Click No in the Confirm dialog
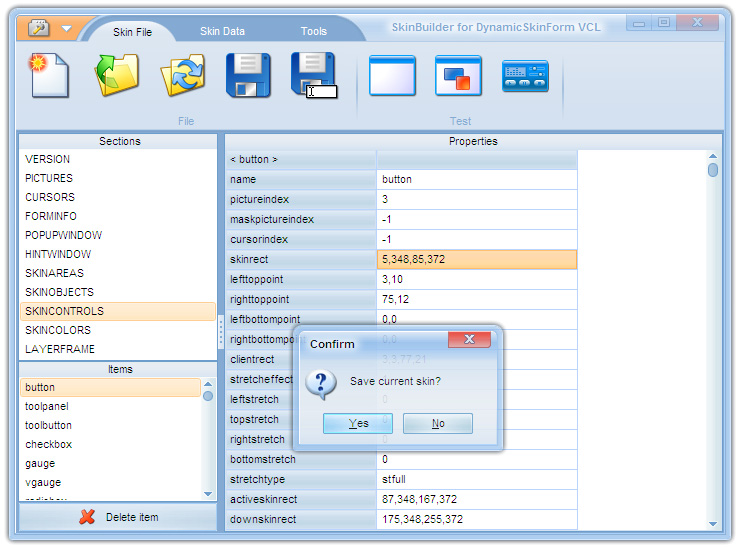This screenshot has width=740, height=549. coord(437,423)
